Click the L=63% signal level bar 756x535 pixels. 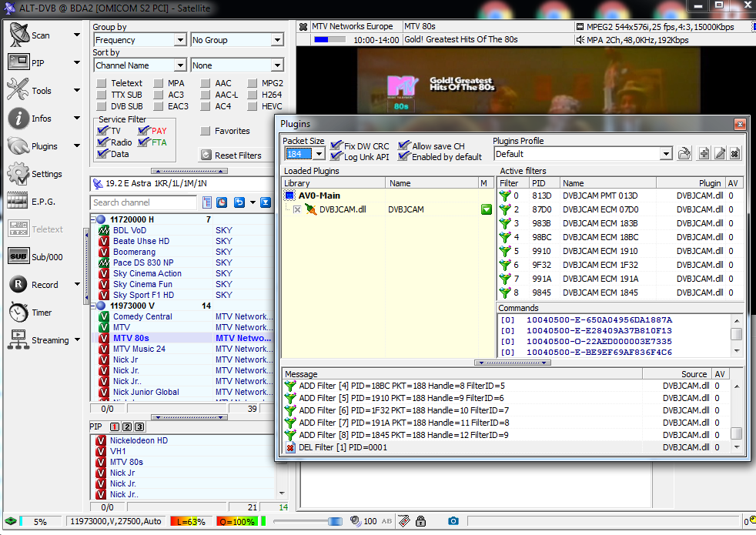click(x=190, y=521)
